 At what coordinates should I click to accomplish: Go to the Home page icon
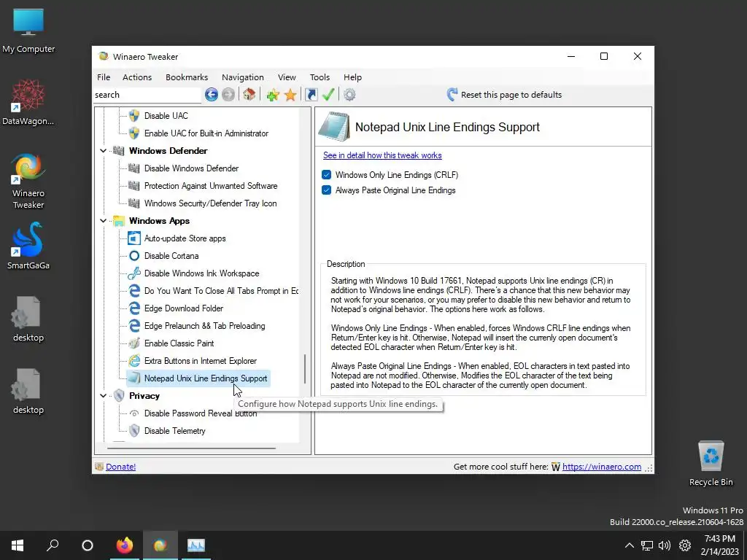point(249,94)
